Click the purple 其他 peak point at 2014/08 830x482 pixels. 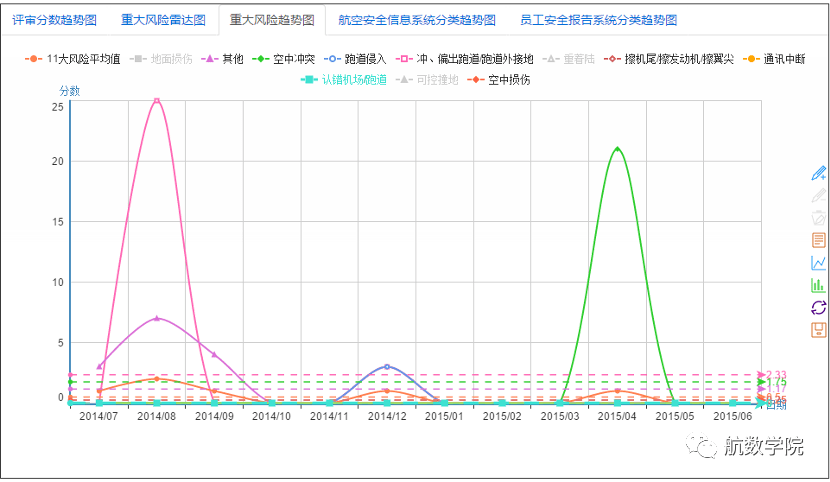tap(157, 318)
